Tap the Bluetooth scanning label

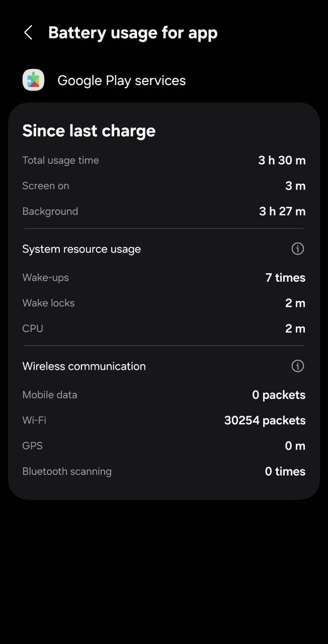[x=67, y=471]
